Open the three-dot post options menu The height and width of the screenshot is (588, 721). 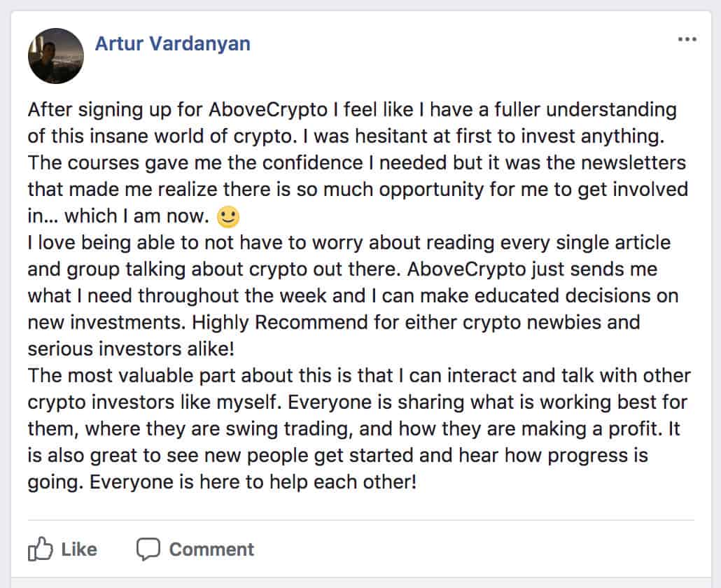point(687,39)
